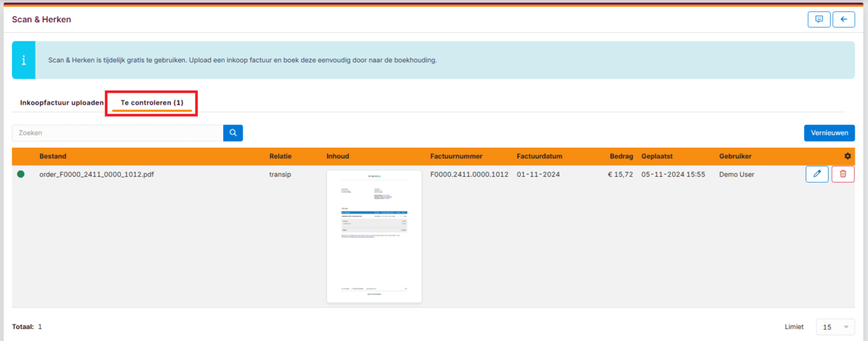Delete the order invoice with trash icon
The height and width of the screenshot is (341, 868).
tap(843, 174)
